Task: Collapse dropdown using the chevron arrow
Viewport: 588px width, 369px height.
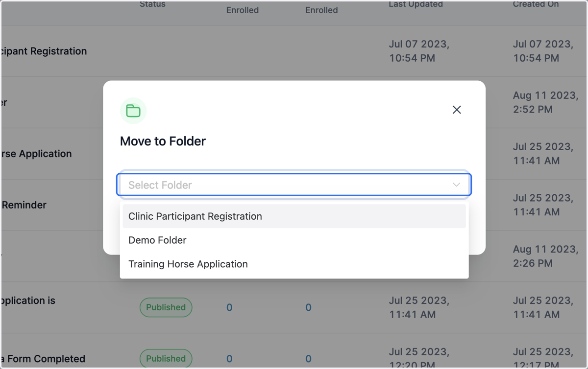Action: [456, 185]
